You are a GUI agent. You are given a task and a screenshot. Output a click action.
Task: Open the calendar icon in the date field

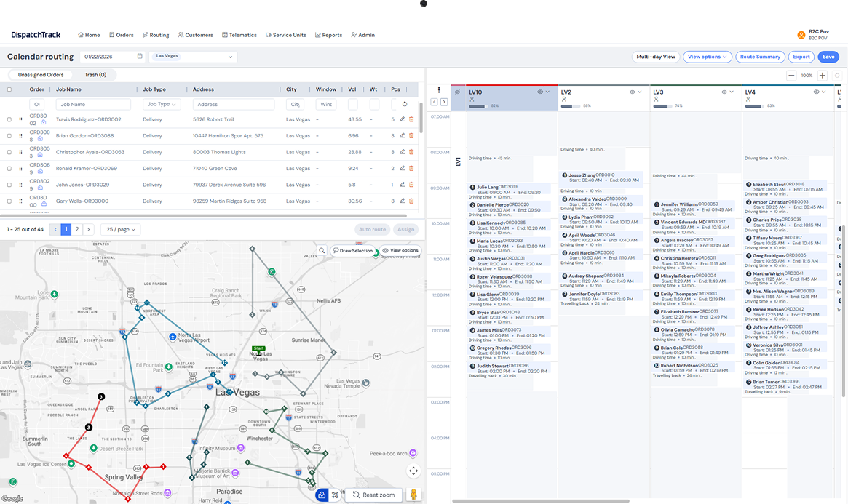(x=140, y=56)
